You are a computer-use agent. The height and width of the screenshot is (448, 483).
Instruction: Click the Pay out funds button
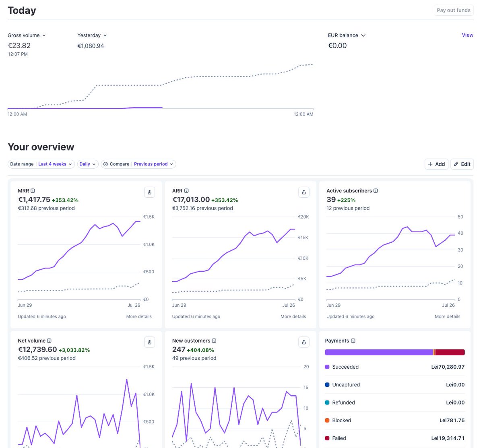click(454, 10)
